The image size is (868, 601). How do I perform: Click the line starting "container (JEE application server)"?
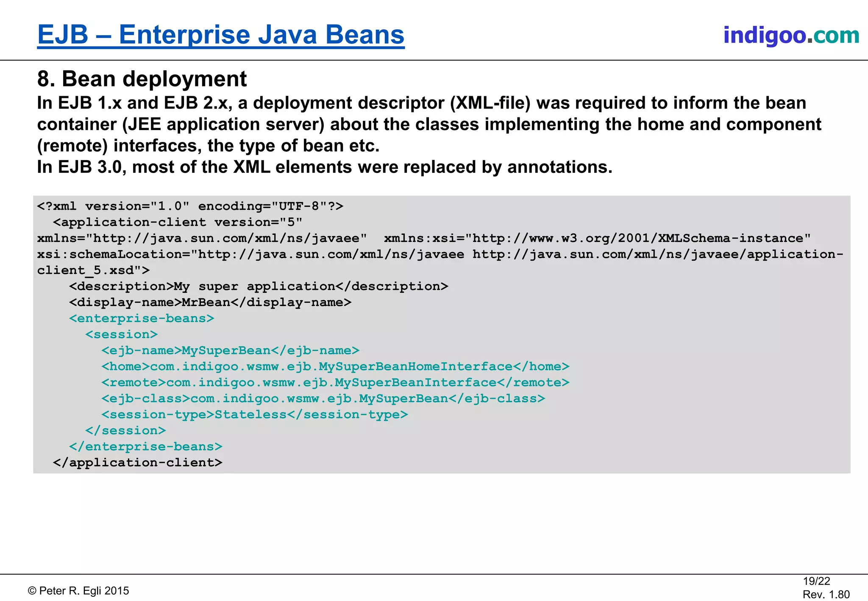429,125
